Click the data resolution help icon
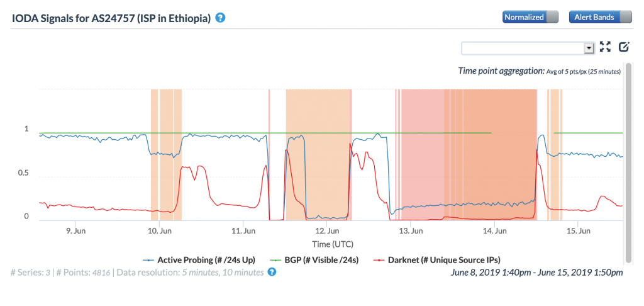This screenshot has height=306, width=644. pyautogui.click(x=272, y=272)
